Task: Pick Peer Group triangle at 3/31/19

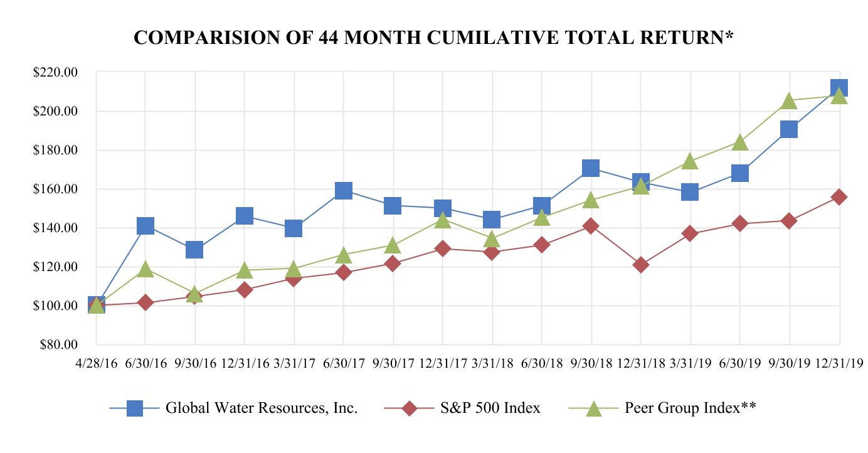Action: [690, 161]
